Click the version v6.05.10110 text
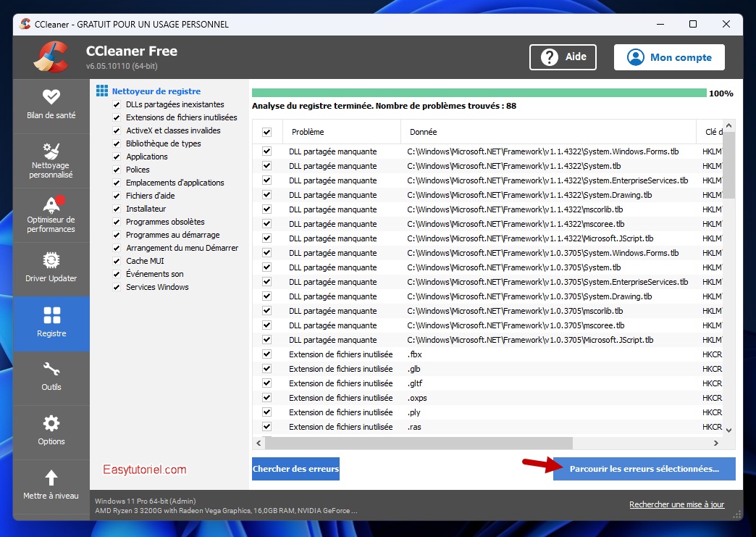Image resolution: width=756 pixels, height=537 pixels. pyautogui.click(x=122, y=66)
